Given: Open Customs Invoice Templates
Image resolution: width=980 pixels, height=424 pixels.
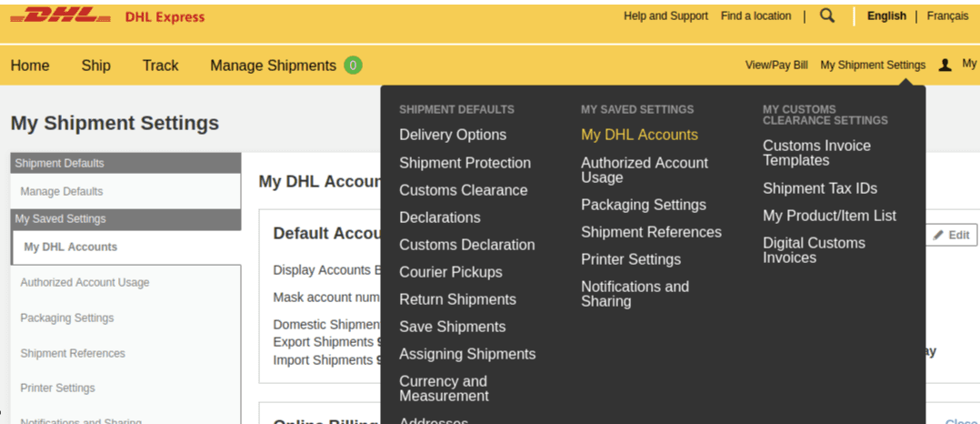Looking at the screenshot, I should pos(816,153).
